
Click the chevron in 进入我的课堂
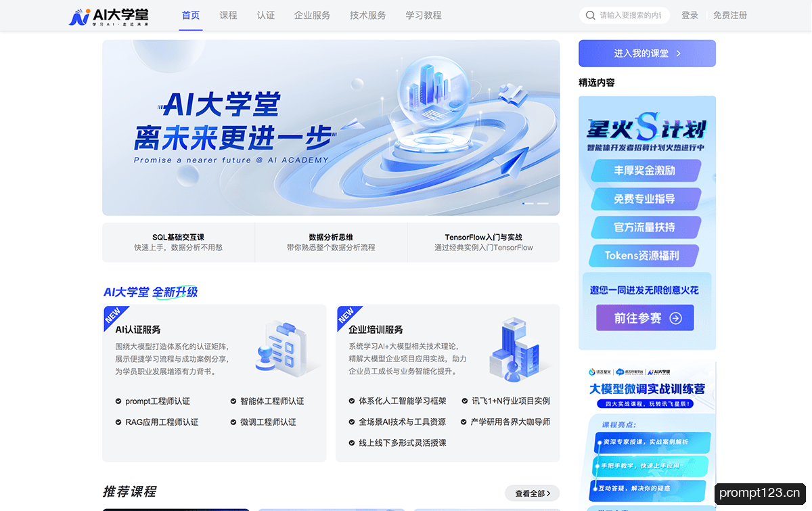coord(679,53)
